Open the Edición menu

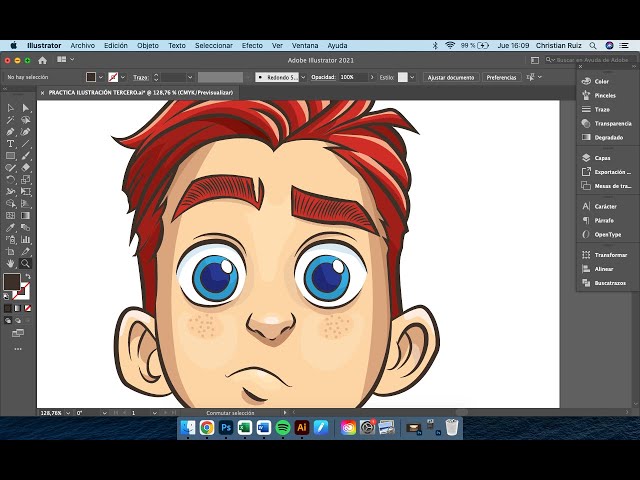(116, 45)
